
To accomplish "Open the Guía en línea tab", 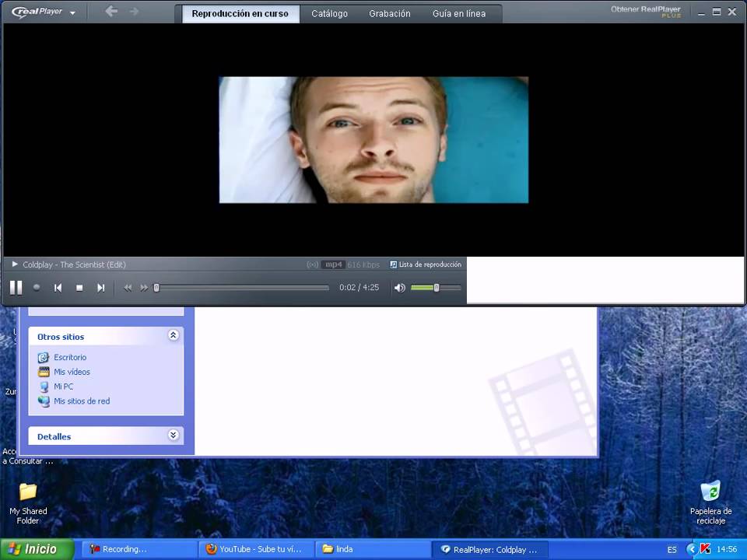I will coord(459,14).
